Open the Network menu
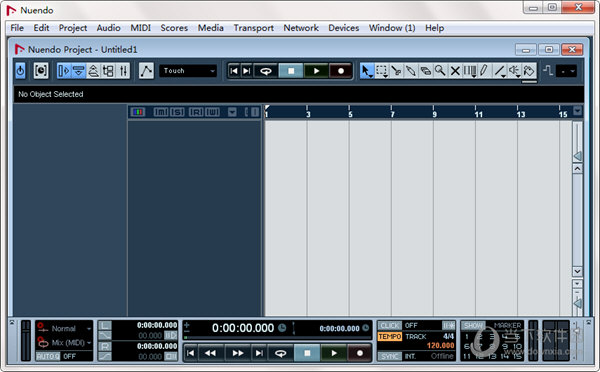This screenshot has width=600, height=372. [x=301, y=28]
